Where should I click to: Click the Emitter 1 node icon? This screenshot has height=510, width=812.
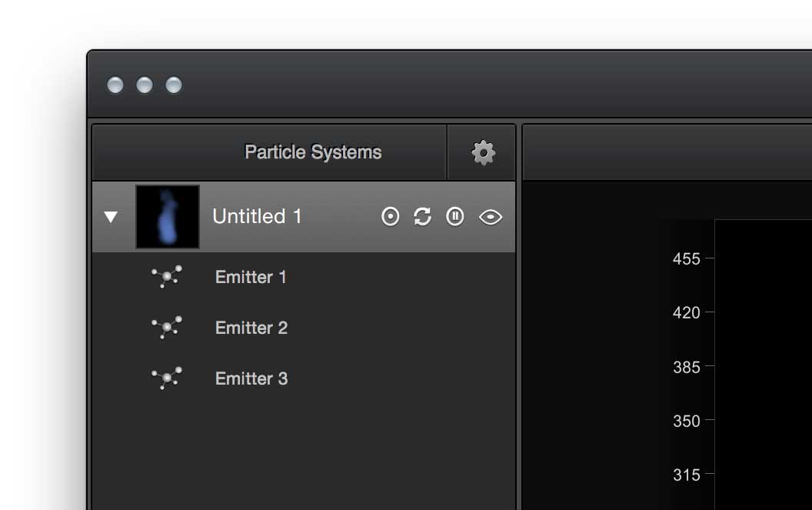(167, 277)
